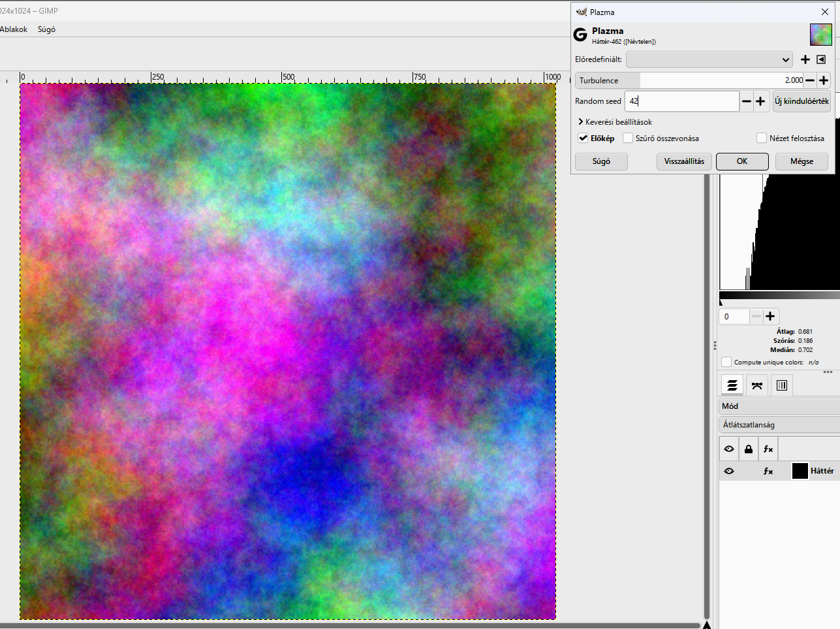Close the Plazma dialog window

point(825,12)
